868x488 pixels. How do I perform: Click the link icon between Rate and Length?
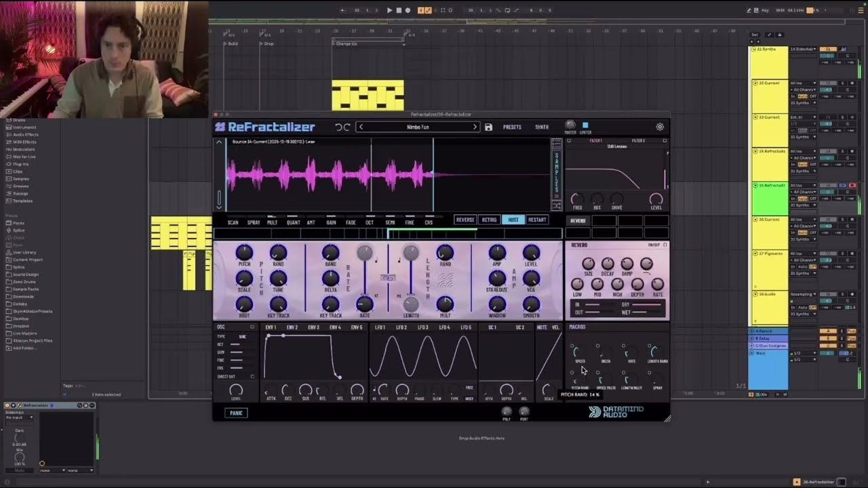pyautogui.click(x=387, y=278)
